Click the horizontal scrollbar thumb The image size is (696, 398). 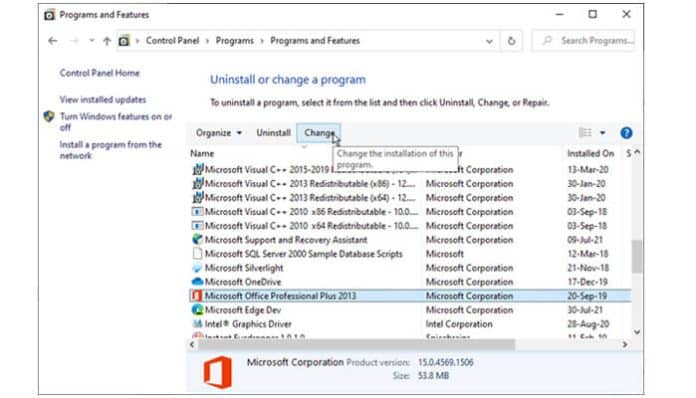[x=356, y=344]
